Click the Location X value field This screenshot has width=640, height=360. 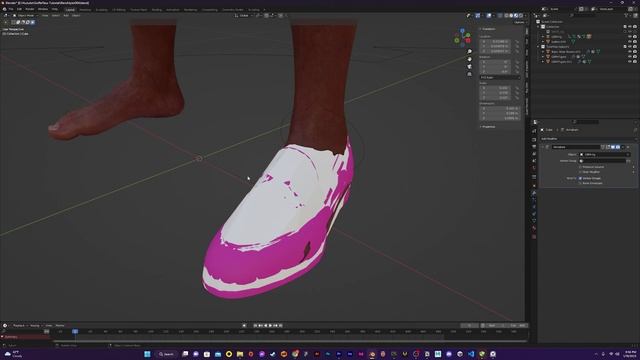point(495,42)
